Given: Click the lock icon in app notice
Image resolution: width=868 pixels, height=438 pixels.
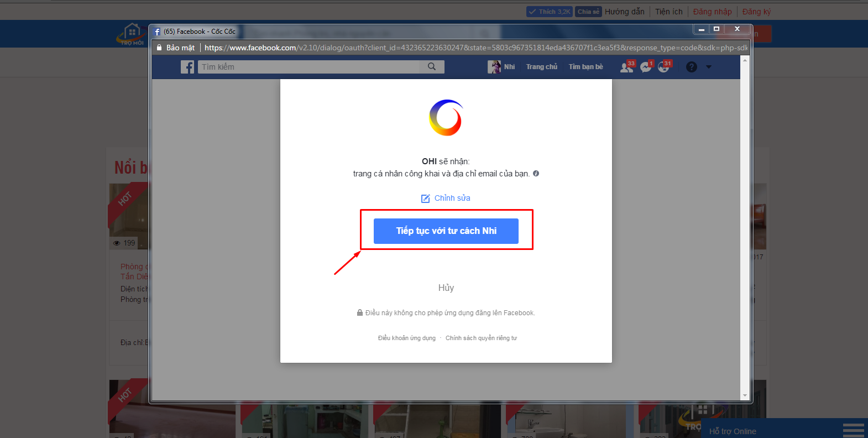Looking at the screenshot, I should (x=360, y=312).
